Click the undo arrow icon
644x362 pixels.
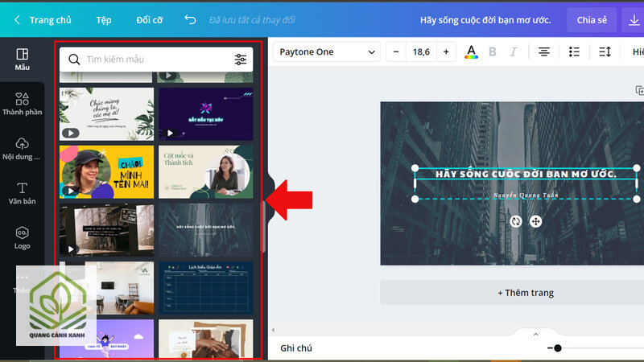coord(190,19)
